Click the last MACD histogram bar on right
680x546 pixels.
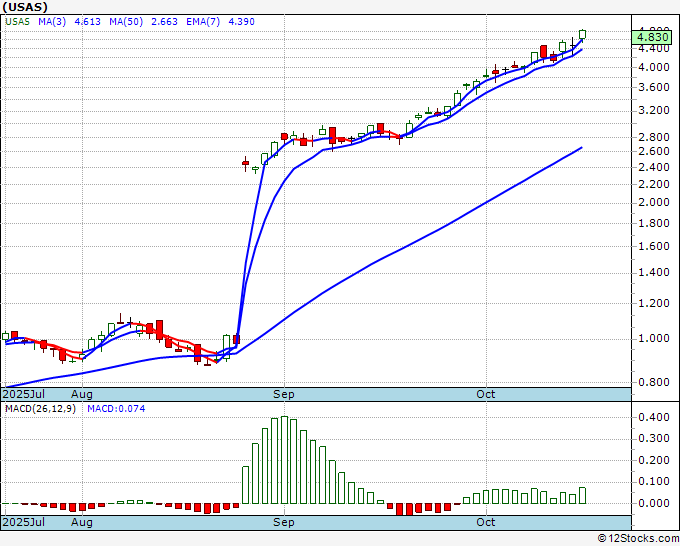tap(582, 496)
